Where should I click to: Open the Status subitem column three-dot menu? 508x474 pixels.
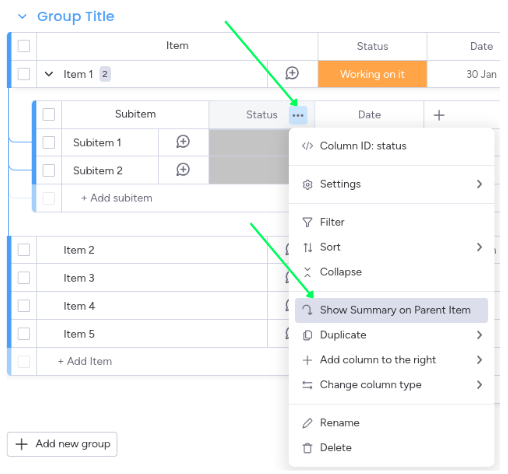click(x=298, y=115)
